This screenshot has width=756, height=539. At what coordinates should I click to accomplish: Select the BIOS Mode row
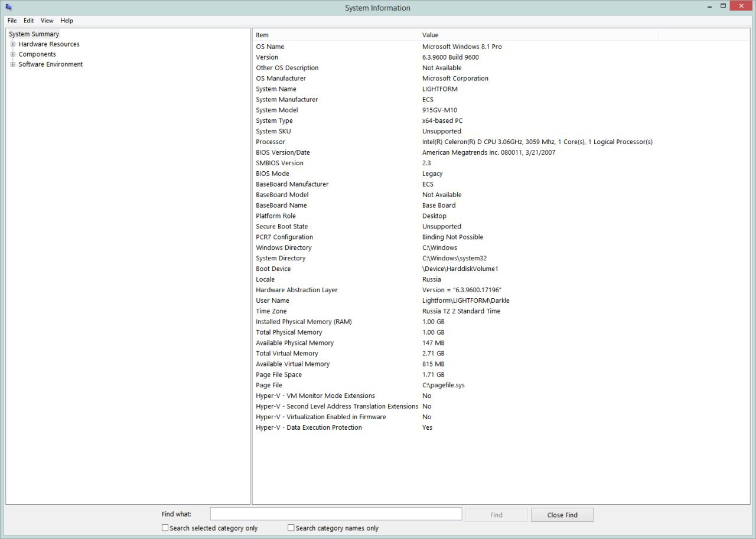(272, 174)
